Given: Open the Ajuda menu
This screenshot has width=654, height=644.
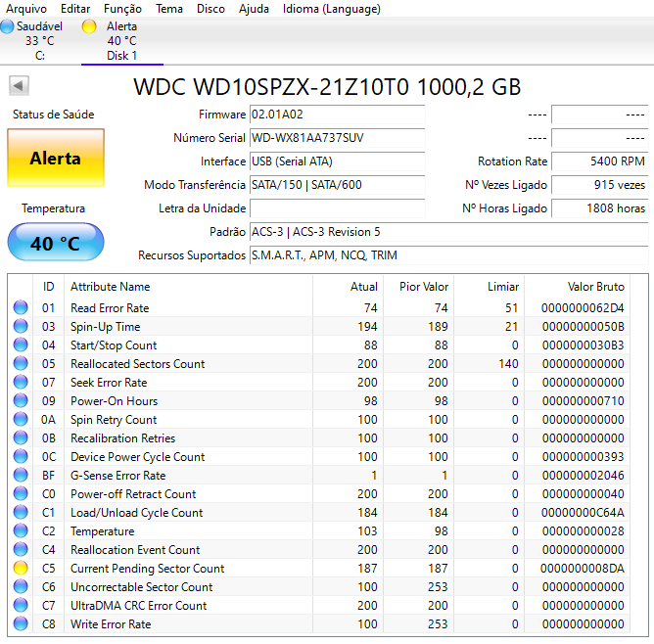Looking at the screenshot, I should 254,9.
